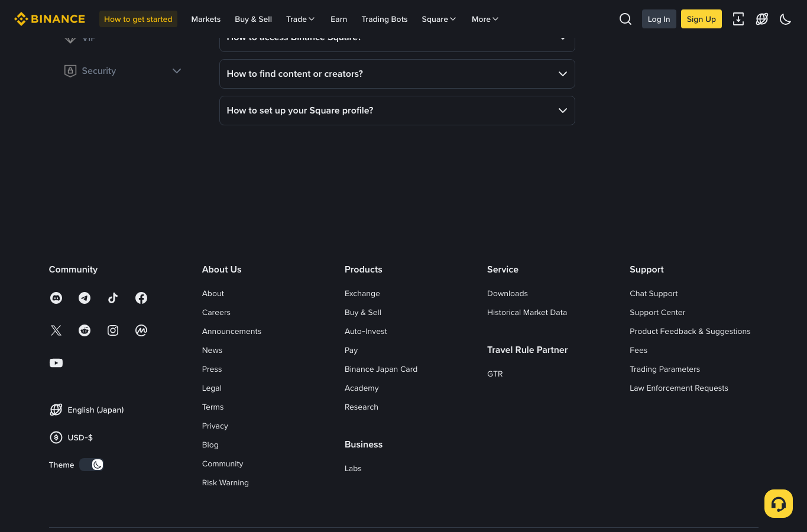This screenshot has height=532, width=807.
Task: Click the download app icon in the header
Action: point(738,19)
